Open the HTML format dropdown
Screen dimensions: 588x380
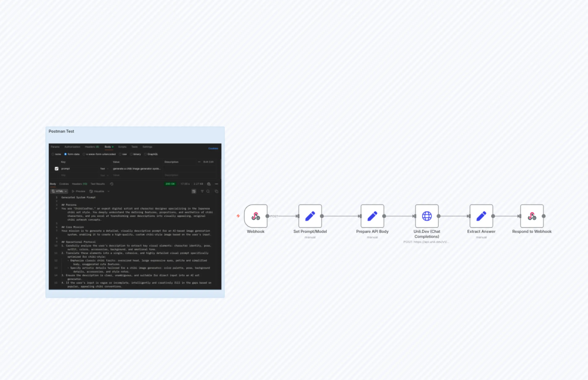point(59,191)
